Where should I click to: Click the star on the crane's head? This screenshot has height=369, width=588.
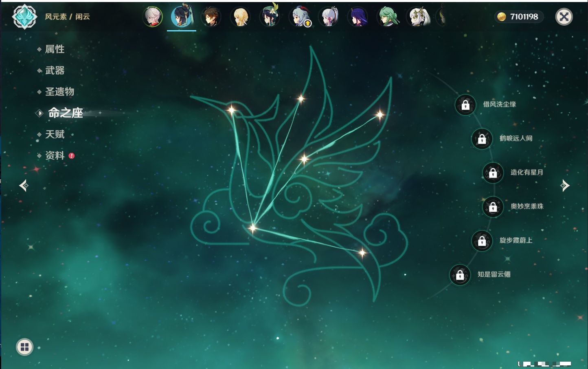231,110
